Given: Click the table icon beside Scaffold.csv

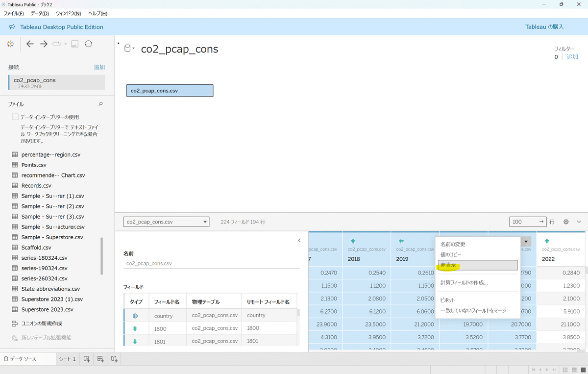Looking at the screenshot, I should click(15, 248).
